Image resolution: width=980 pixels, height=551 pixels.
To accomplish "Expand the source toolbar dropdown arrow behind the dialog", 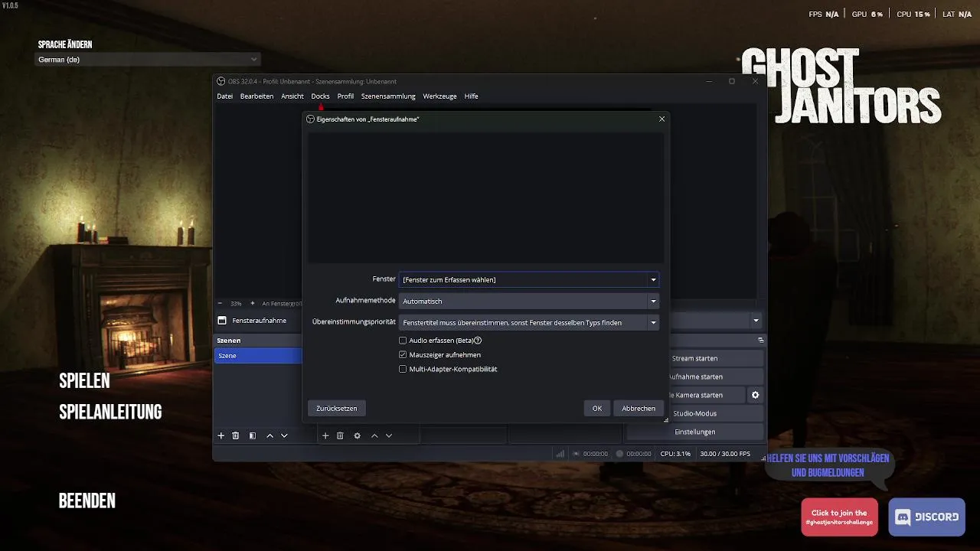I will [x=756, y=321].
